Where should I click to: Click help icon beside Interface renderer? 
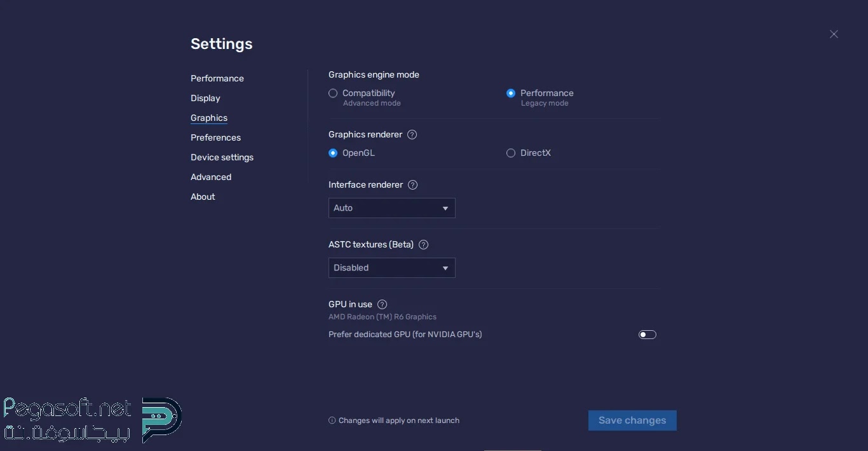click(x=412, y=185)
